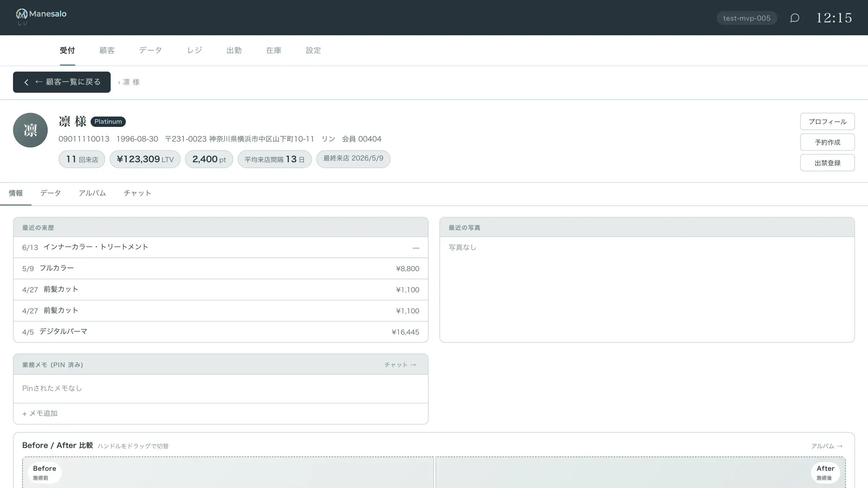868x488 pixels.
Task: Open the 設定 main tab
Action: pyautogui.click(x=313, y=50)
